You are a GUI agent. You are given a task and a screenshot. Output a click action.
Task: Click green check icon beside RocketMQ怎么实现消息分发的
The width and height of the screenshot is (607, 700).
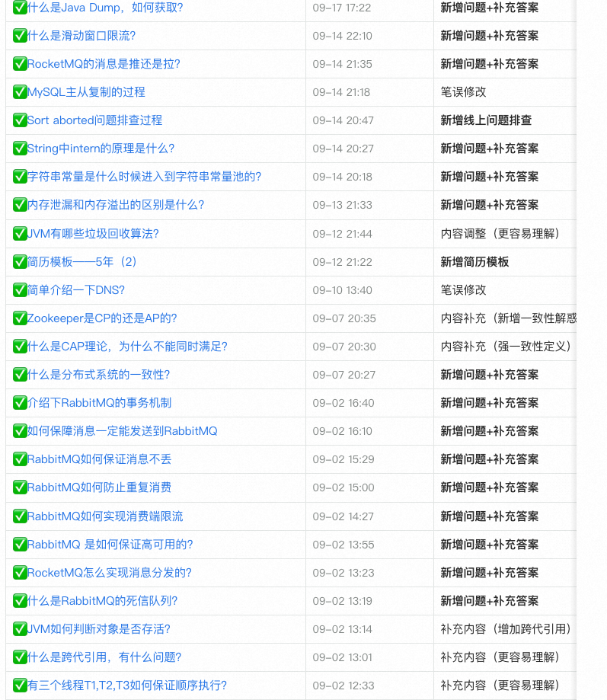tap(20, 572)
